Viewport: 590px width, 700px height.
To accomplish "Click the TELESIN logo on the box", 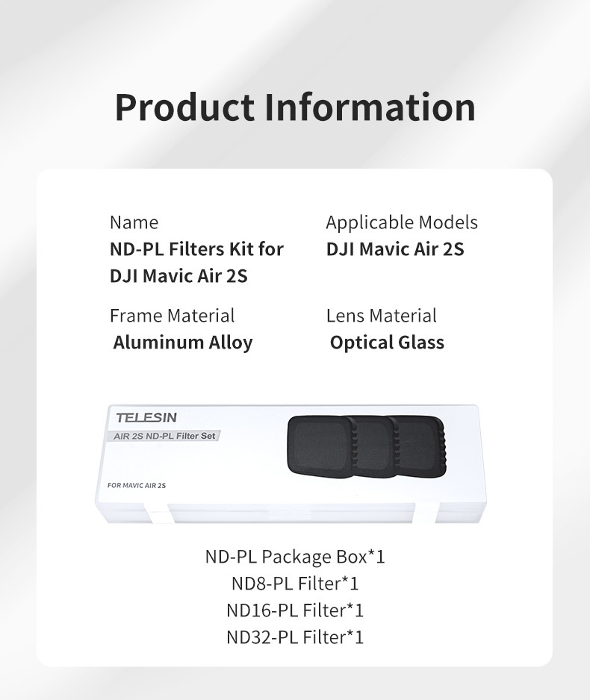I will click(x=146, y=418).
